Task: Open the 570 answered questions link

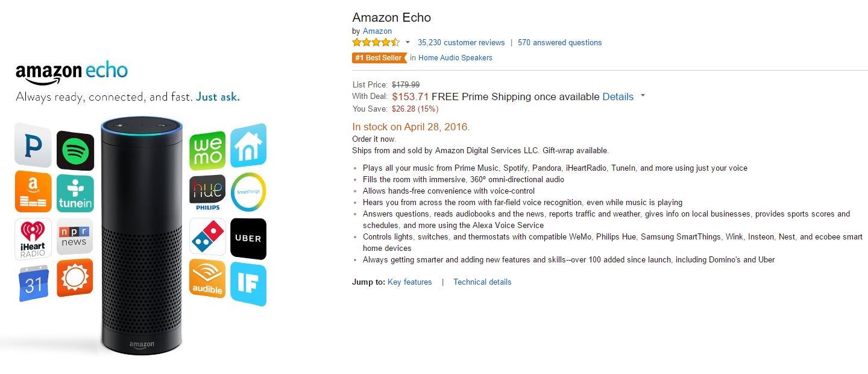Action: click(559, 42)
